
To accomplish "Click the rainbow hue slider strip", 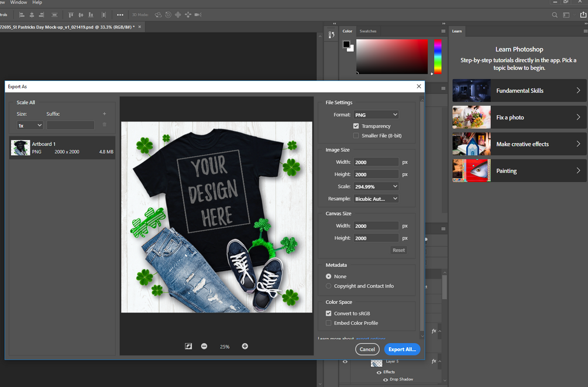I will coord(437,57).
